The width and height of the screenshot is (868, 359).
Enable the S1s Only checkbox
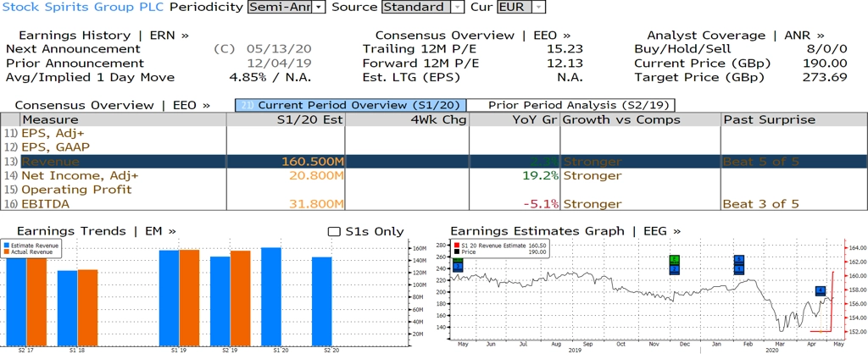333,232
